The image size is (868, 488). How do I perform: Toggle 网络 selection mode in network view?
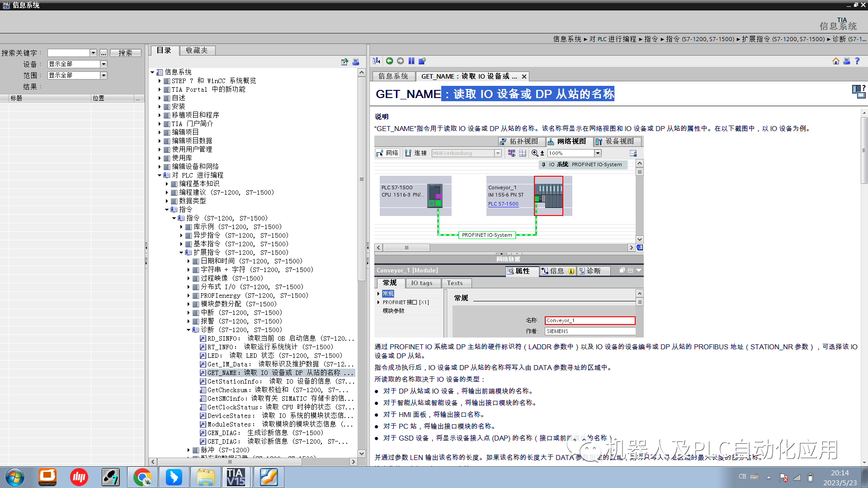coord(387,153)
